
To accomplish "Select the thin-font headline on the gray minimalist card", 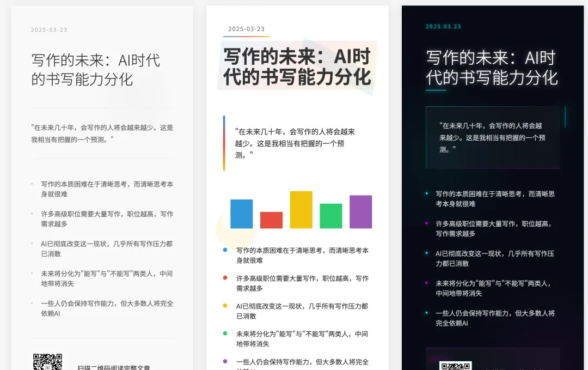I will 96,70.
